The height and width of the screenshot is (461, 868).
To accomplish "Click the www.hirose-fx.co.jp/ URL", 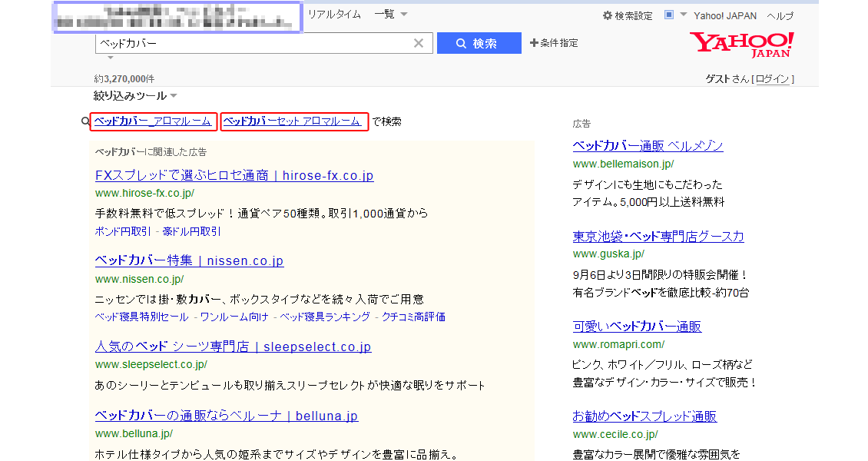I will coord(144,193).
